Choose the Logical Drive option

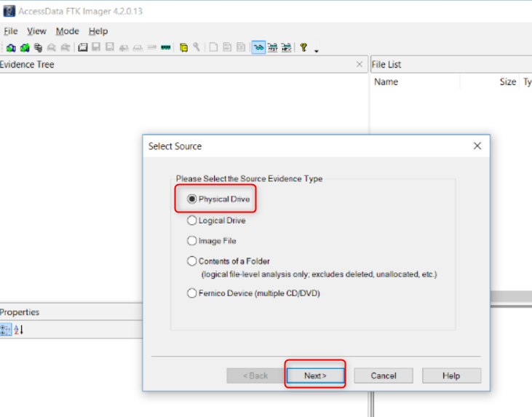tap(192, 221)
